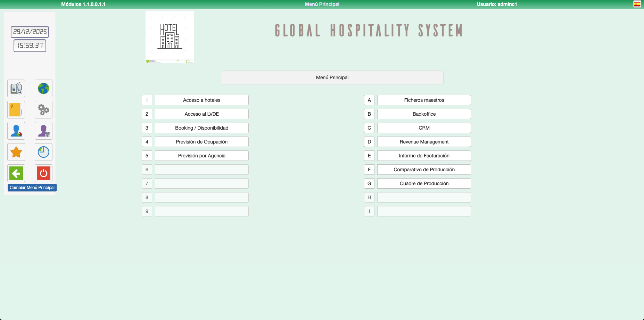This screenshot has height=320, width=644.
Task: Click the globe icon in sidebar
Action: (43, 89)
